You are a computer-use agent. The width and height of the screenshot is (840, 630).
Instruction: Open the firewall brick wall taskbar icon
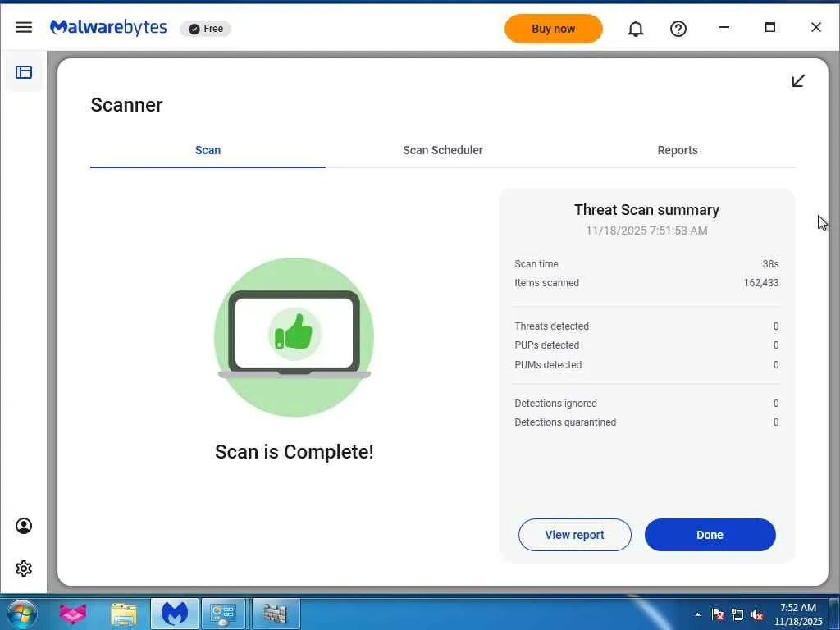click(276, 614)
